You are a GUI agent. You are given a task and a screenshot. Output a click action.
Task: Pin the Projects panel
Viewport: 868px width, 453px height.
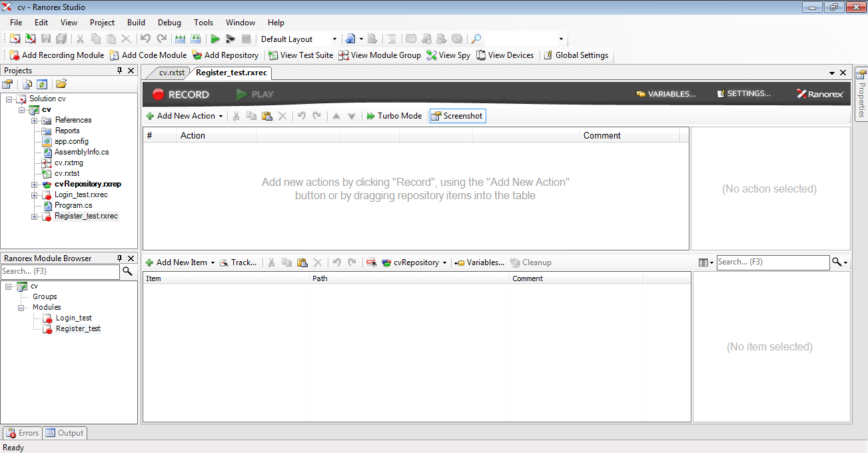pos(120,71)
